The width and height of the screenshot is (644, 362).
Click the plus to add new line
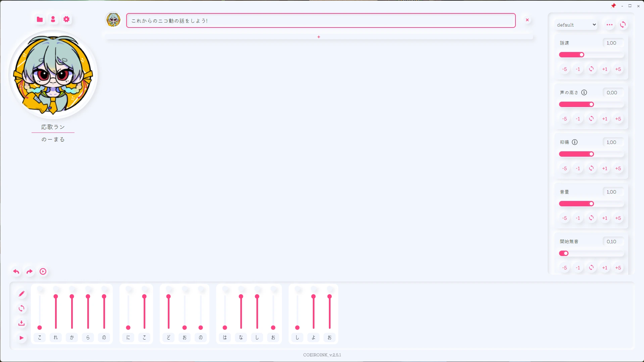pos(319,37)
